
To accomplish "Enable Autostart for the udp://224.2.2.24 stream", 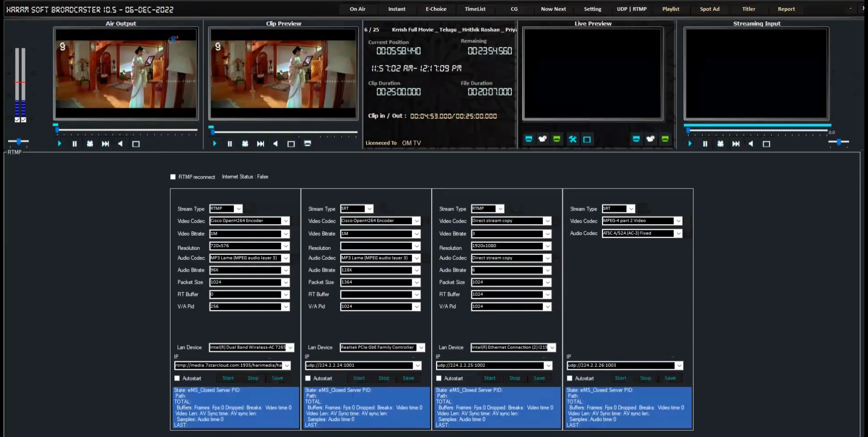I will (x=308, y=378).
